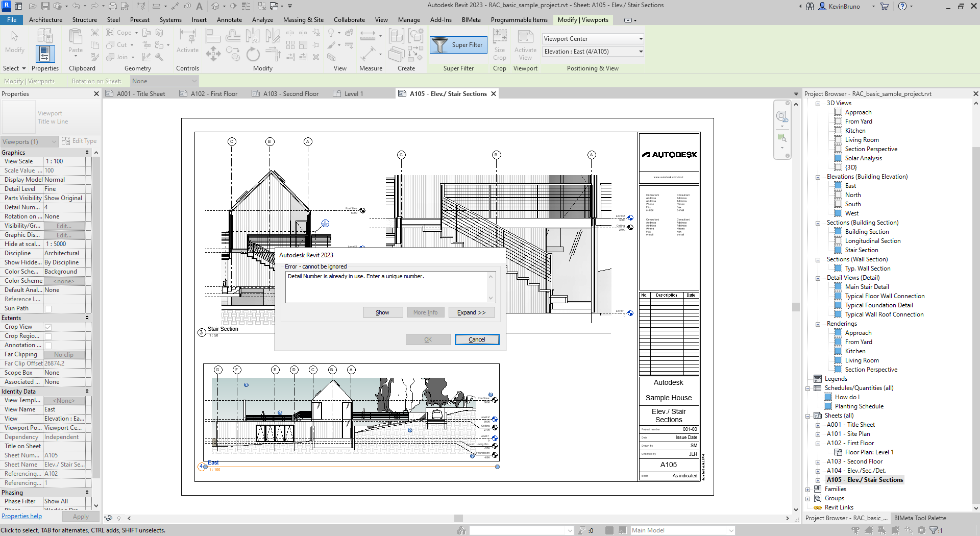Click the Mirror - Pick Axis tool
Image resolution: width=980 pixels, height=536 pixels.
tap(253, 36)
